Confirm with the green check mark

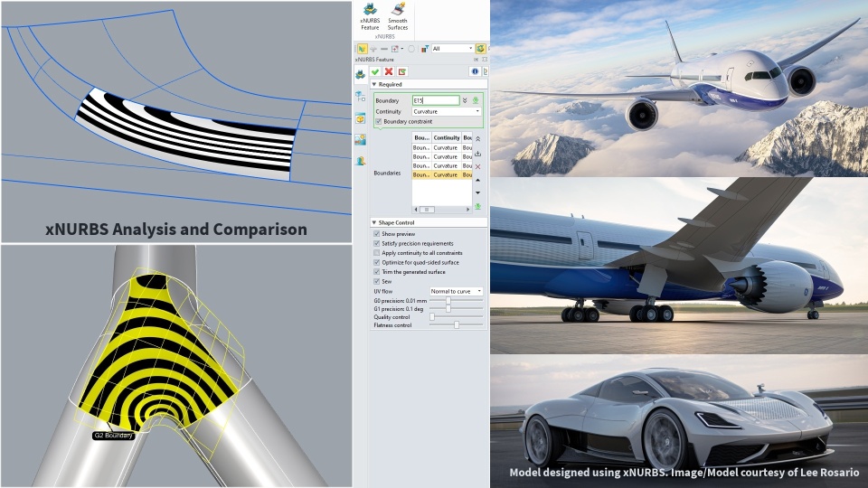(375, 71)
